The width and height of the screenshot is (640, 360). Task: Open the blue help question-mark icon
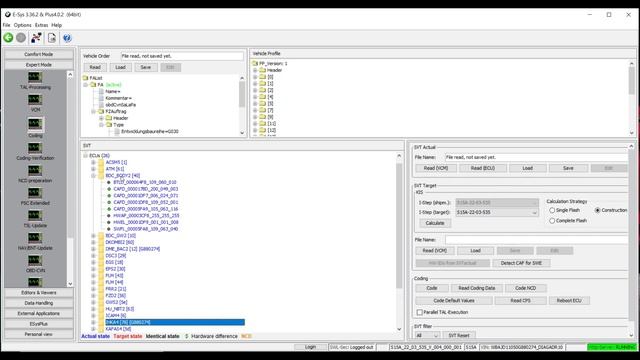tap(67, 38)
